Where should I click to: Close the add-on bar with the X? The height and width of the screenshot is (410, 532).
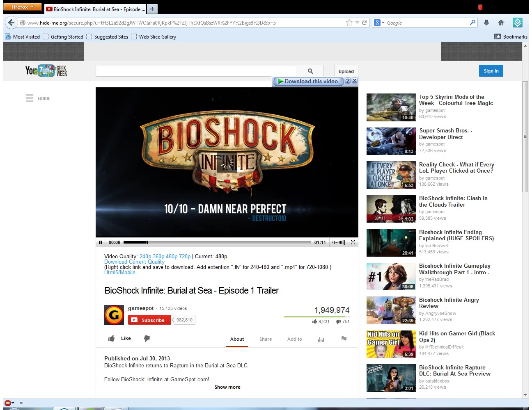(x=21, y=403)
